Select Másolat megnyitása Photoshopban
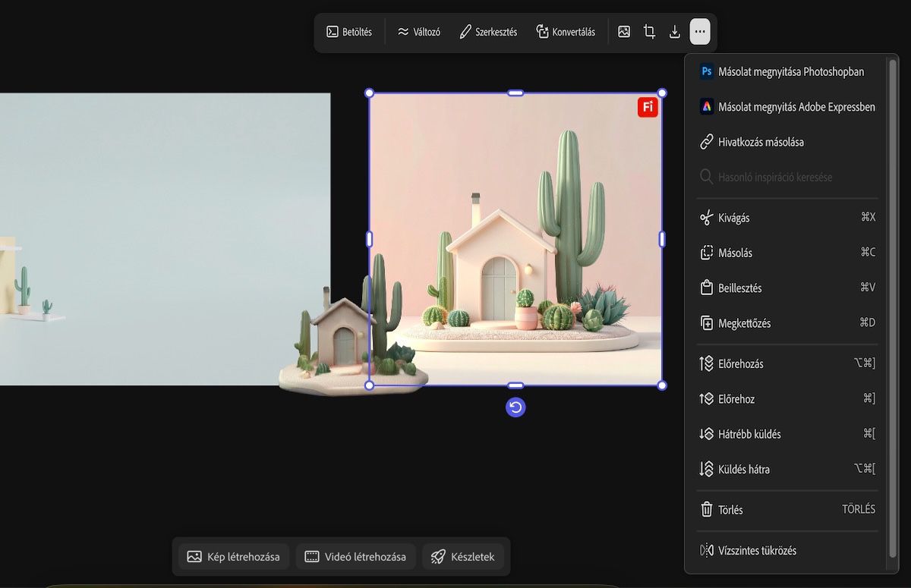This screenshot has width=911, height=588. click(x=782, y=71)
